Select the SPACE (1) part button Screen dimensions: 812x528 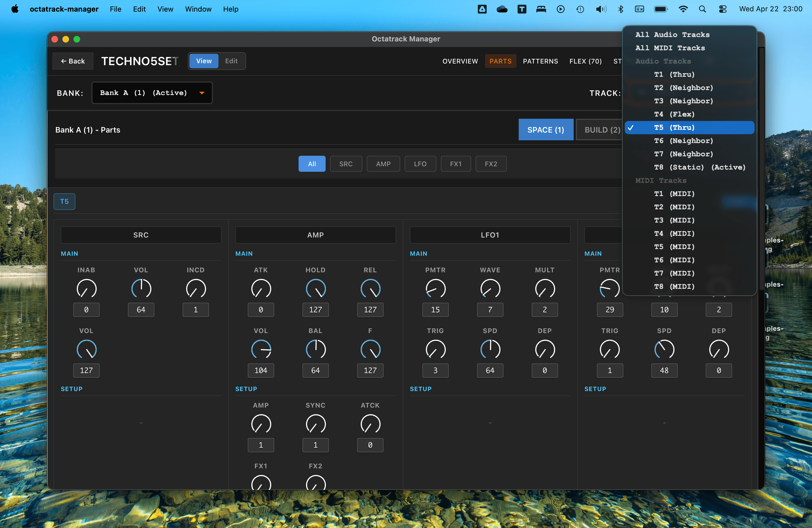click(545, 130)
